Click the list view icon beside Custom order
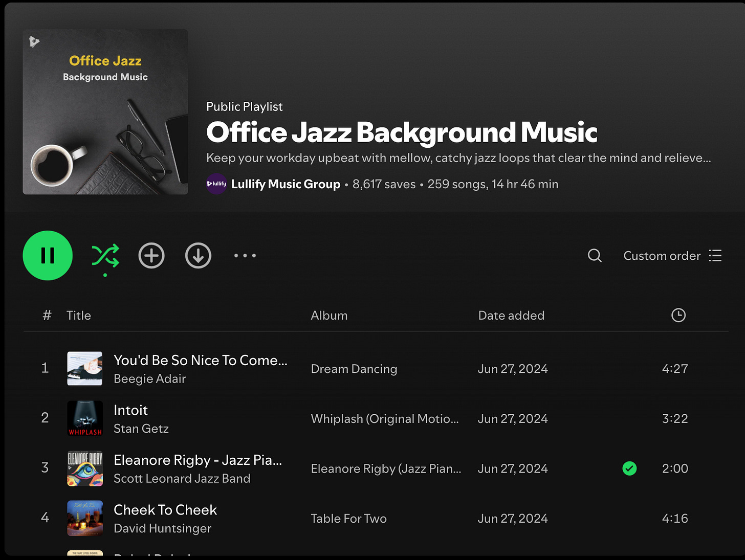Screen dimensions: 745x560 [715, 256]
